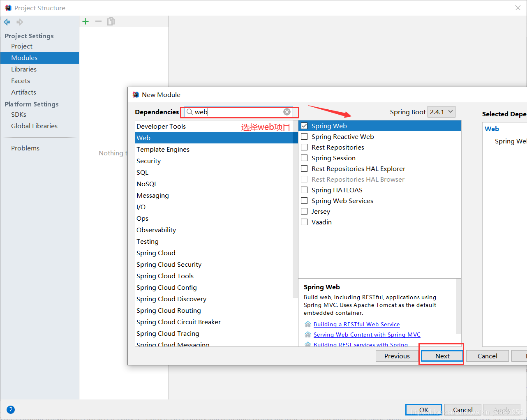Click the home icon beside Building a RESTful Web Service
This screenshot has height=420, width=527.
[x=308, y=324]
